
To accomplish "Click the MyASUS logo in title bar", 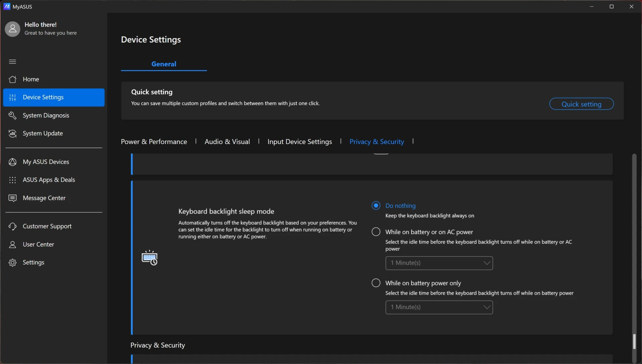I will 7,6.
